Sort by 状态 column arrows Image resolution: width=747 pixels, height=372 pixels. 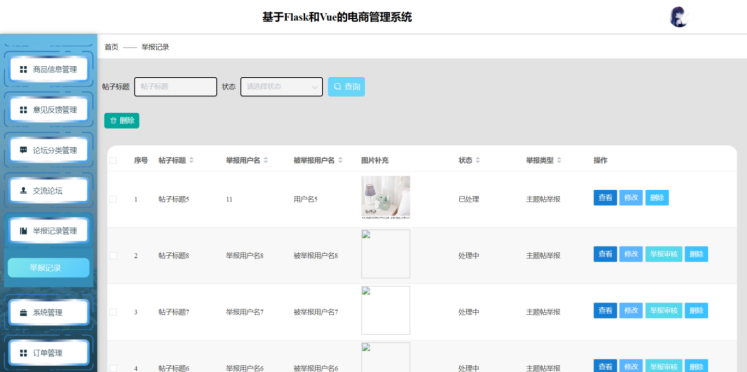[477, 161]
